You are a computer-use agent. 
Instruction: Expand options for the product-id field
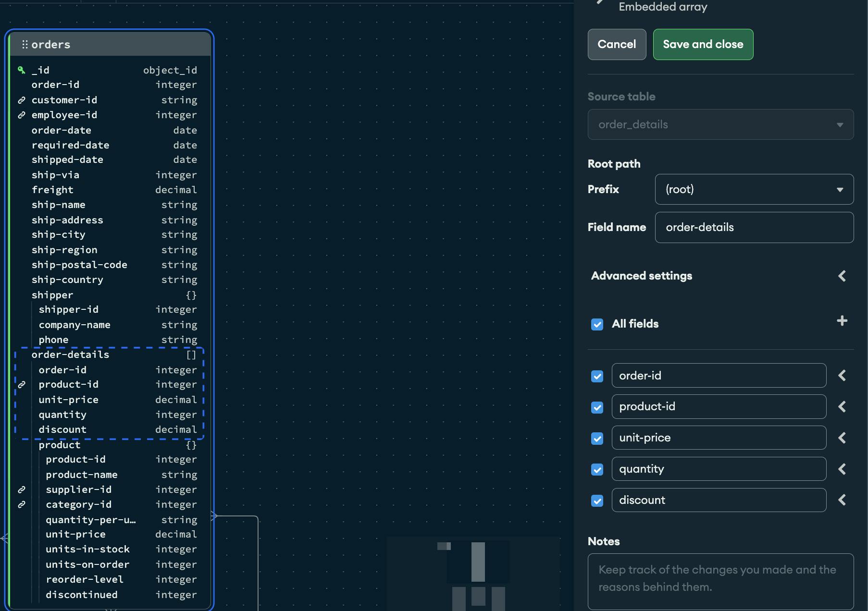[842, 406]
